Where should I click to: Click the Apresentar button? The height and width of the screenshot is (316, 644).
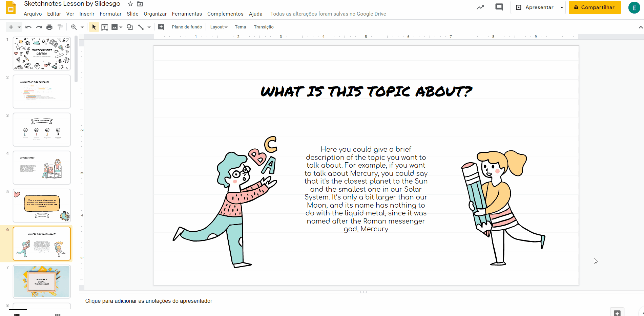[535, 7]
